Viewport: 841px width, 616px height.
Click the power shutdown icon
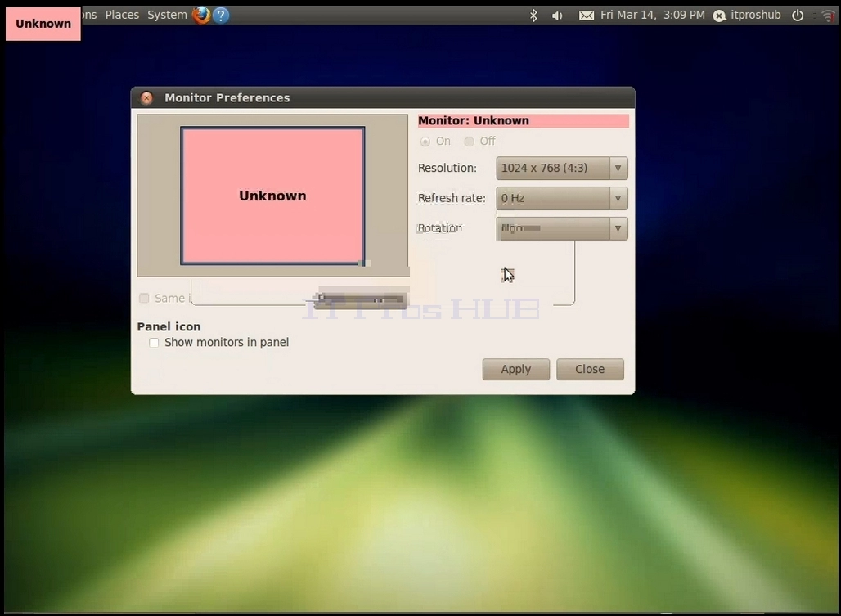click(798, 16)
